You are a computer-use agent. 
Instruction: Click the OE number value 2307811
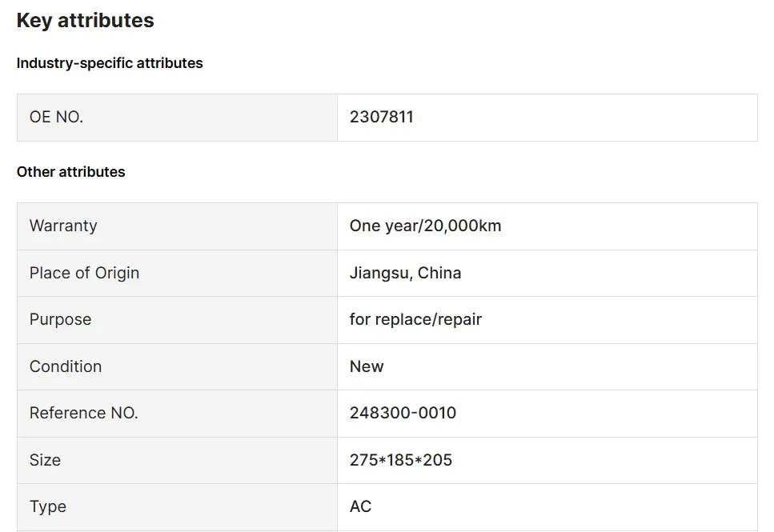[x=381, y=117]
